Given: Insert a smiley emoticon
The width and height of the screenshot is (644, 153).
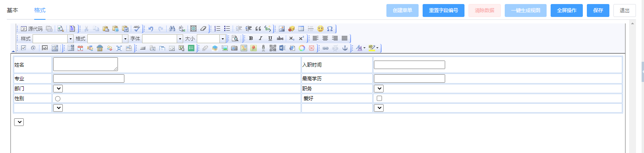Looking at the screenshot, I should pos(320,29).
